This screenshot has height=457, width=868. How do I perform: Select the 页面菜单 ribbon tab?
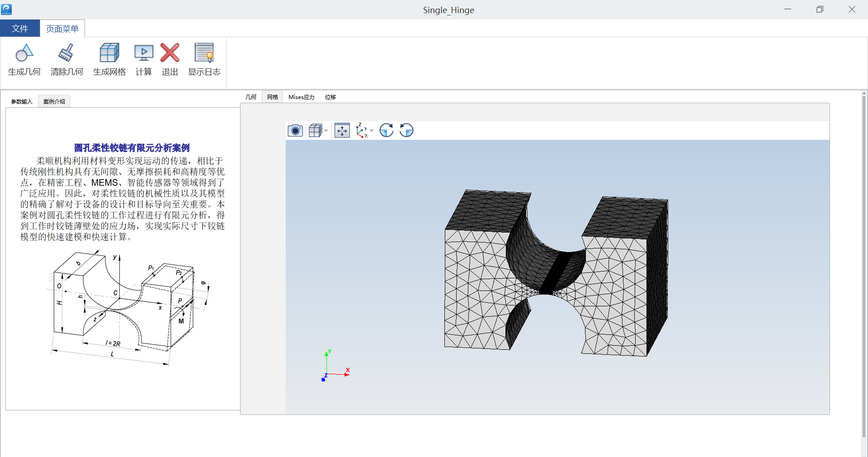click(x=62, y=29)
